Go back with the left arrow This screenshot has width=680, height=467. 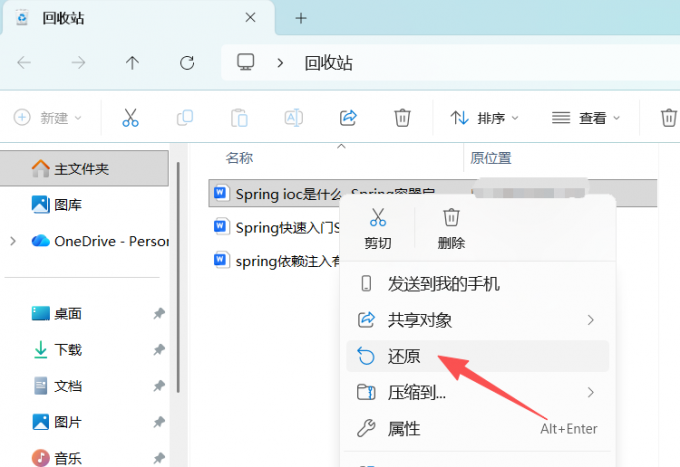click(24, 63)
